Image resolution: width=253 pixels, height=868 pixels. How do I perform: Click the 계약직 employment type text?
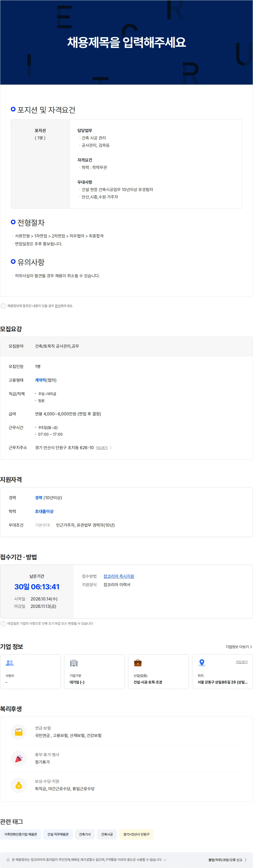click(40, 380)
